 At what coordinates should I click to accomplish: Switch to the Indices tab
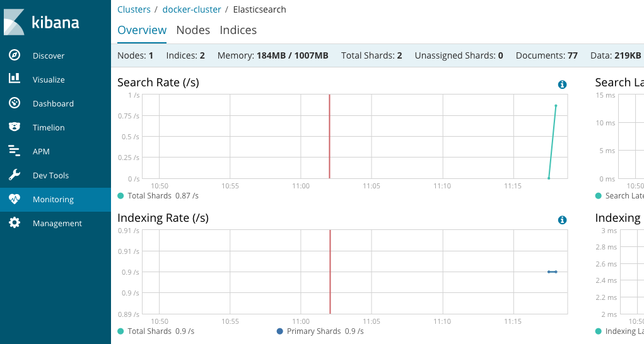(238, 30)
